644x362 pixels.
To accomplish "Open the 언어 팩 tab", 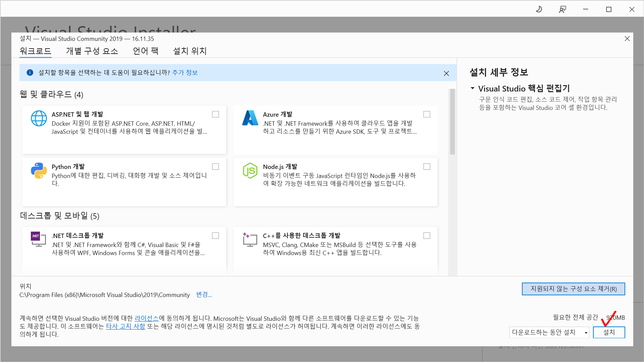I will (x=146, y=51).
